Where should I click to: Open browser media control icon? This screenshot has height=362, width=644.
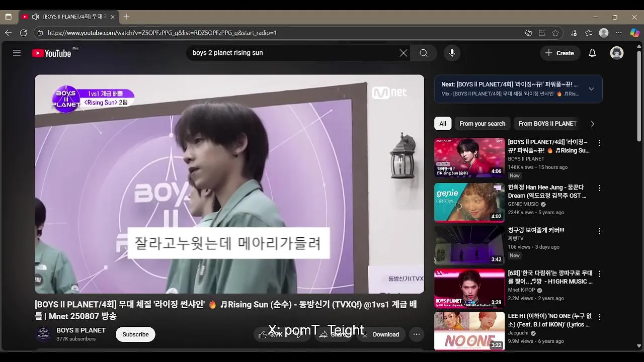[x=574, y=33]
